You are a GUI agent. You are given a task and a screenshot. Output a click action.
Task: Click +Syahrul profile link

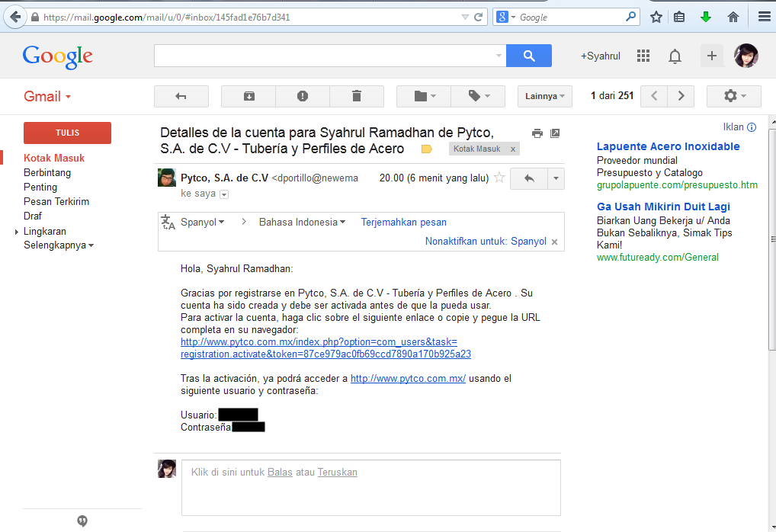[x=601, y=56]
